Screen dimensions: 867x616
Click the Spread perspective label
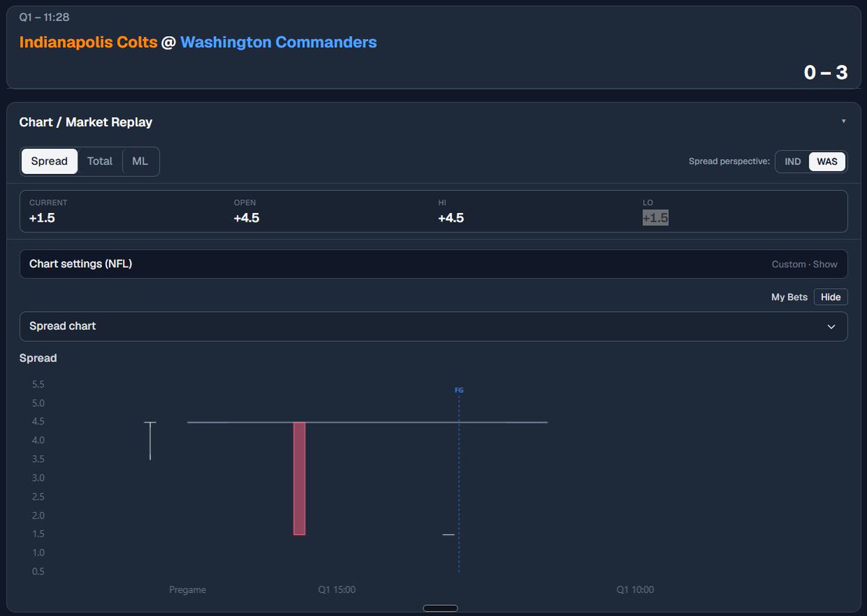point(729,162)
